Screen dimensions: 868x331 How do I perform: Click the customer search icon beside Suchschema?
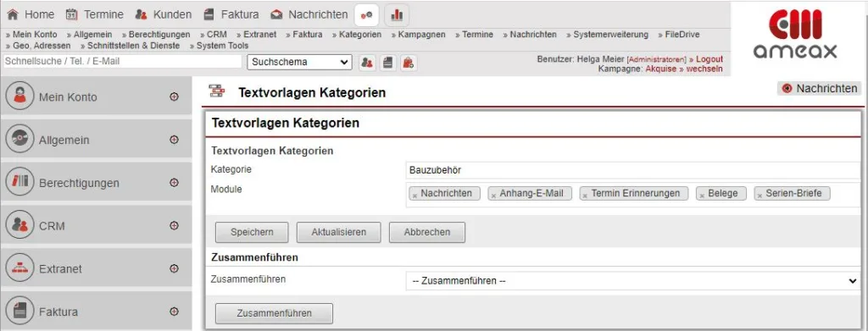pos(366,63)
